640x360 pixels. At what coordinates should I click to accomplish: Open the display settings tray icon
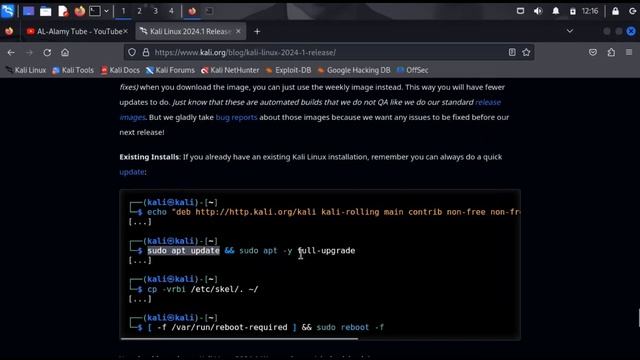pyautogui.click(x=520, y=11)
